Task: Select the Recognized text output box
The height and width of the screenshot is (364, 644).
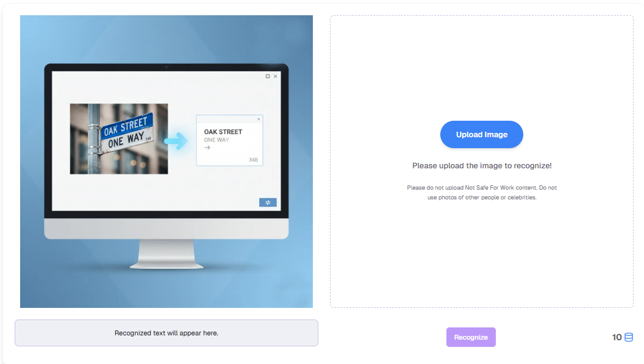Action: click(166, 333)
